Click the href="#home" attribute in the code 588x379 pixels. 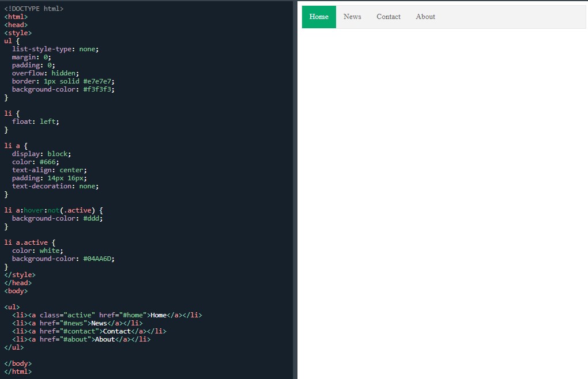point(124,315)
